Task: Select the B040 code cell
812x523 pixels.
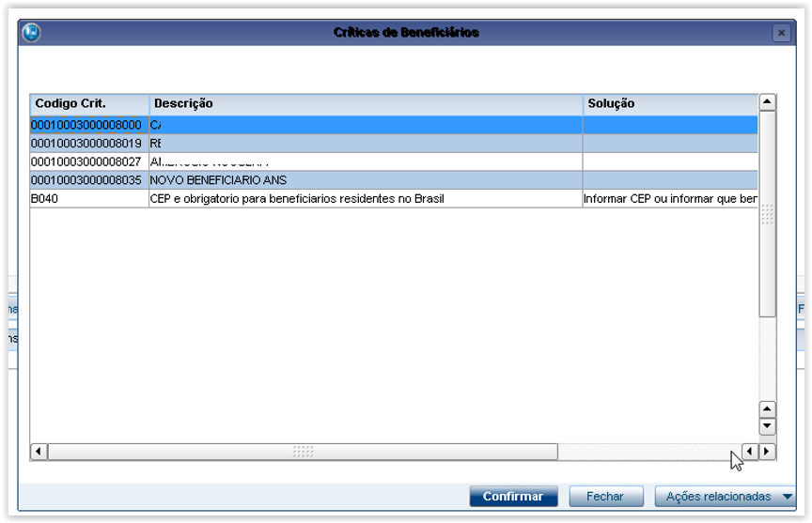Action: point(89,199)
